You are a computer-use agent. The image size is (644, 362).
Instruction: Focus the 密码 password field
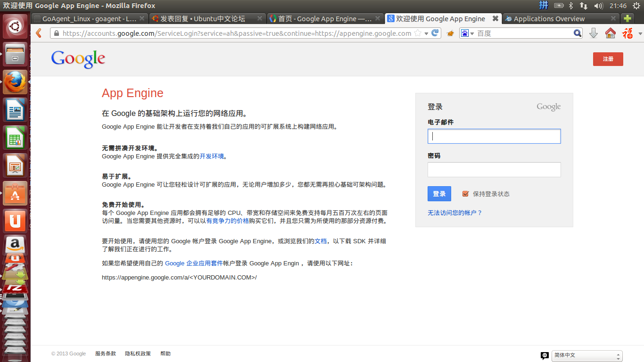[x=494, y=170]
